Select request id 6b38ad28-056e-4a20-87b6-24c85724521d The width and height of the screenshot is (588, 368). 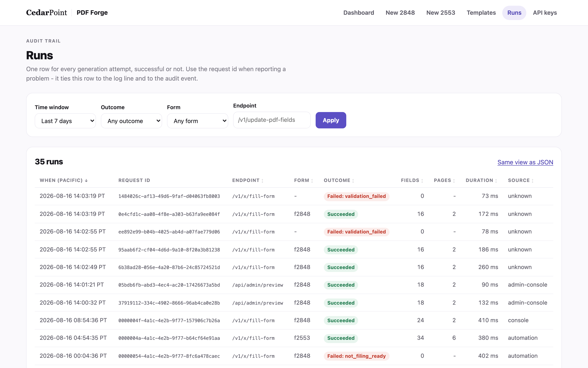[169, 267]
